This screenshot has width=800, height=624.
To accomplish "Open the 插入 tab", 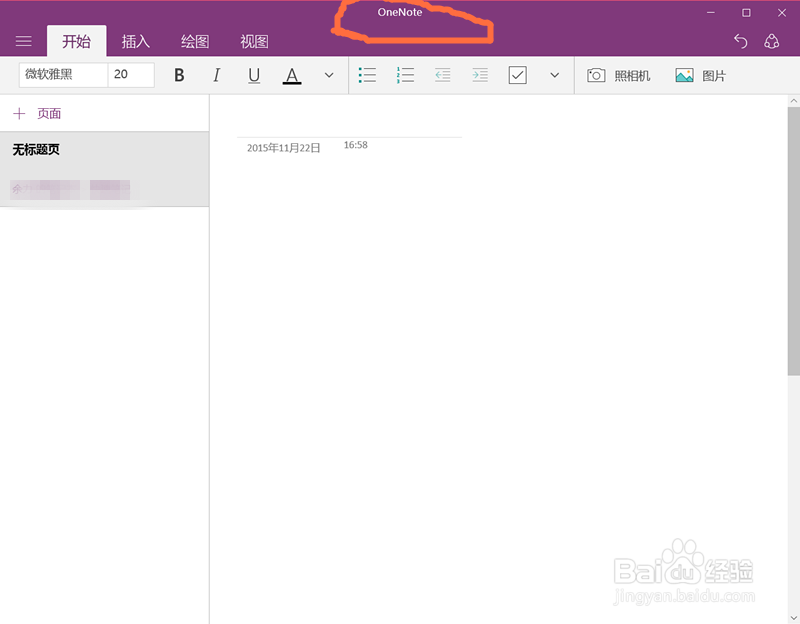I will (x=136, y=41).
